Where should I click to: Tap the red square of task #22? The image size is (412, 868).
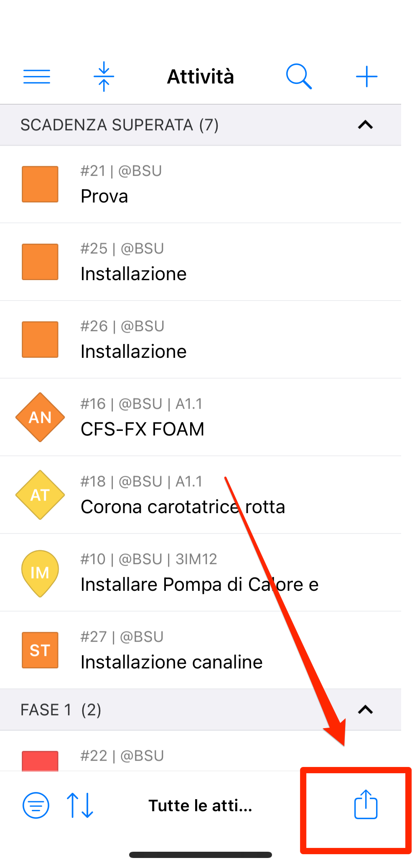[x=40, y=761]
